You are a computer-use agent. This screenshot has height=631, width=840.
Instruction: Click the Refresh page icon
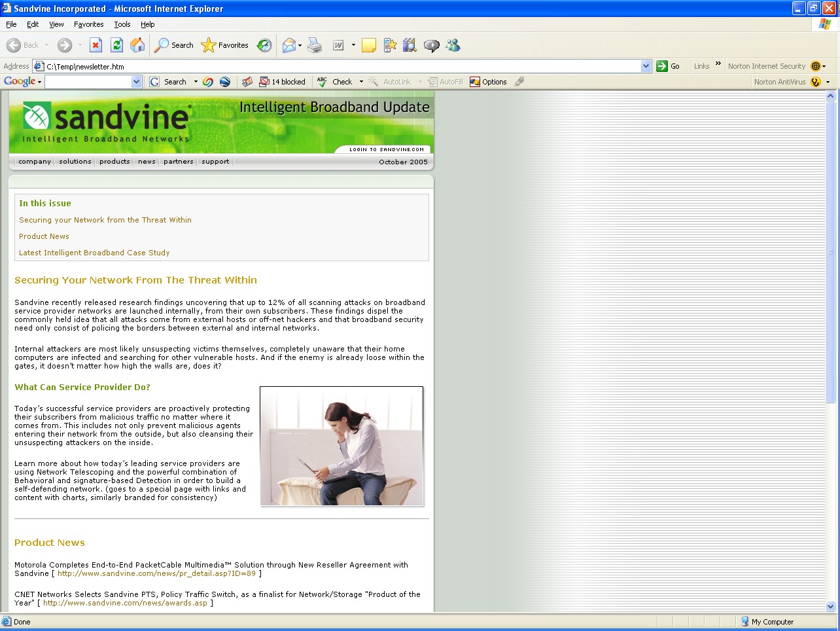116,45
